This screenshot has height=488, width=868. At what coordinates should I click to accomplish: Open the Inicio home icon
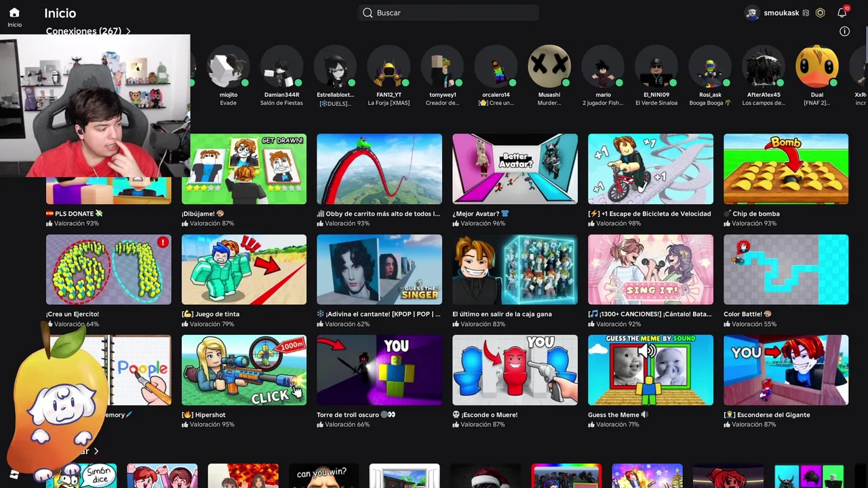click(x=14, y=12)
